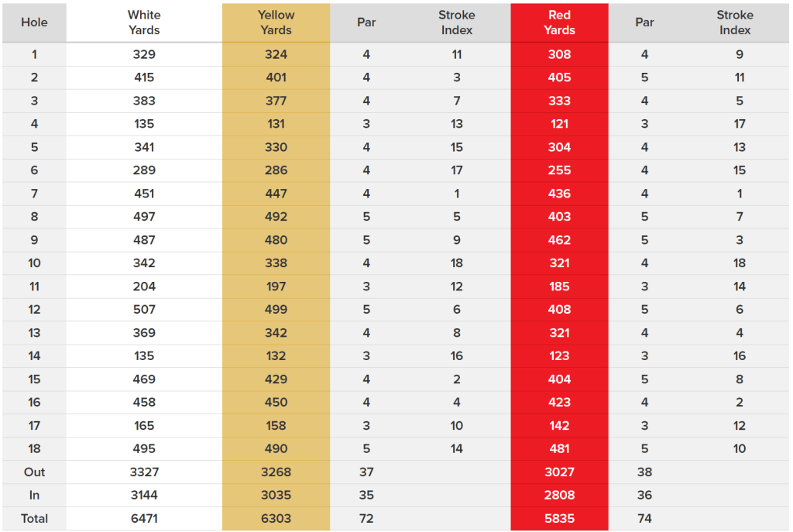
Task: Click the red tees total par 74
Action: click(644, 518)
